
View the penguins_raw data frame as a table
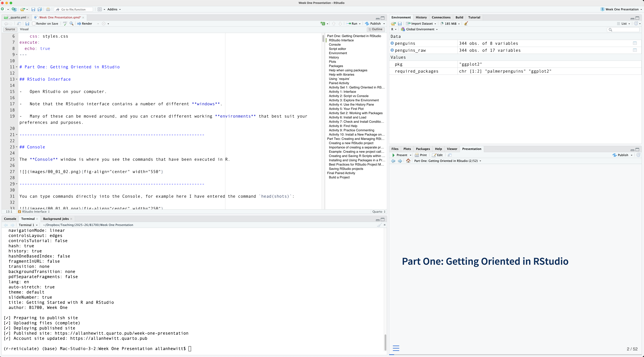click(635, 50)
